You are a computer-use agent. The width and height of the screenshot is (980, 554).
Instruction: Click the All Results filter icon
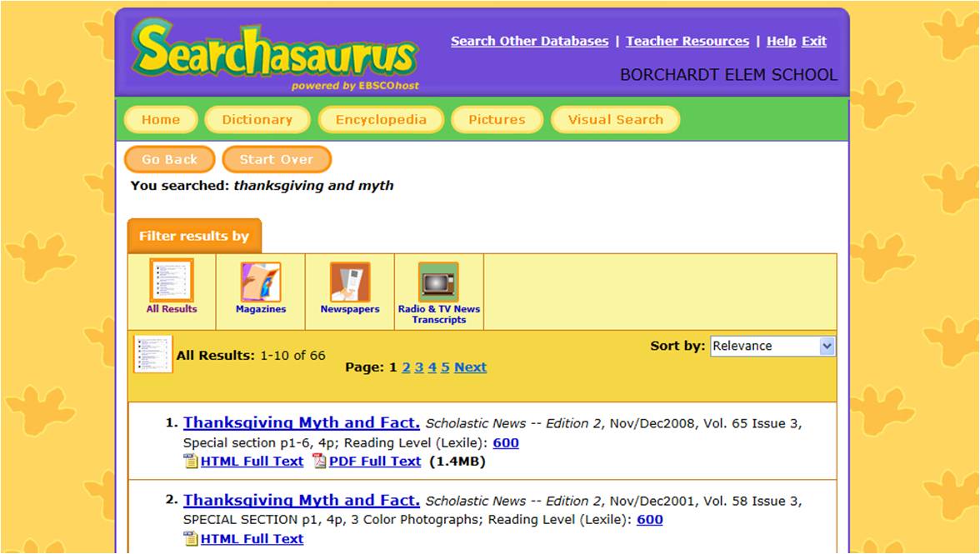tap(172, 281)
